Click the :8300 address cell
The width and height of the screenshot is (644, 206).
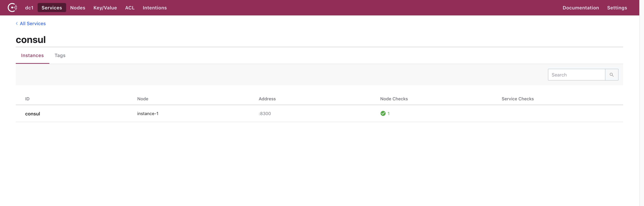coord(265,114)
